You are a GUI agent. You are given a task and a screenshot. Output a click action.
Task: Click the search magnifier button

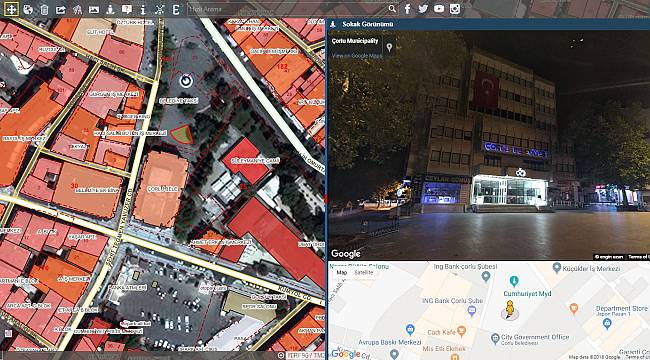click(x=392, y=9)
